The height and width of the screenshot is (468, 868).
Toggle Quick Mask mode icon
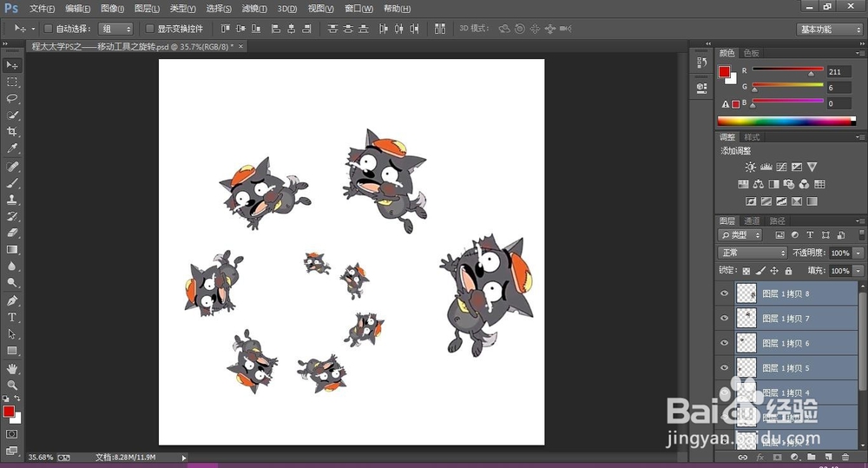coord(11,434)
